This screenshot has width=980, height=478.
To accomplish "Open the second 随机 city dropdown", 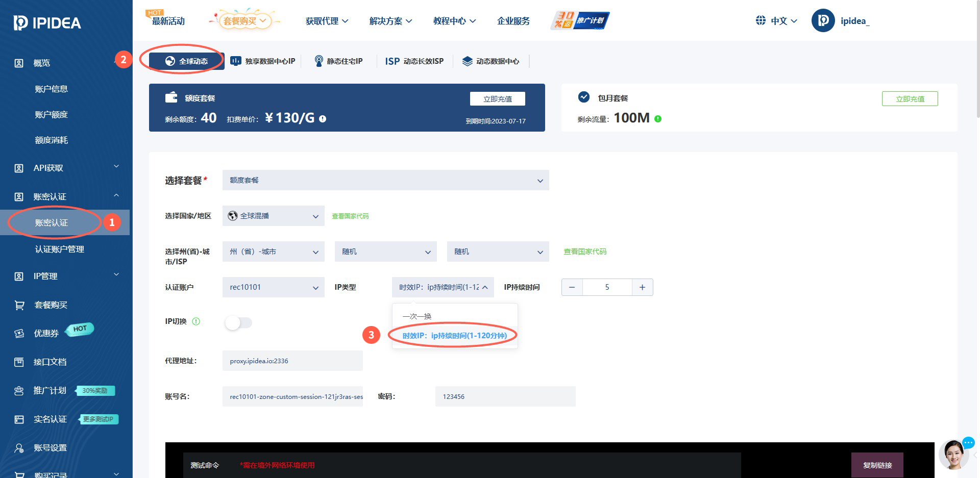I will (x=498, y=251).
